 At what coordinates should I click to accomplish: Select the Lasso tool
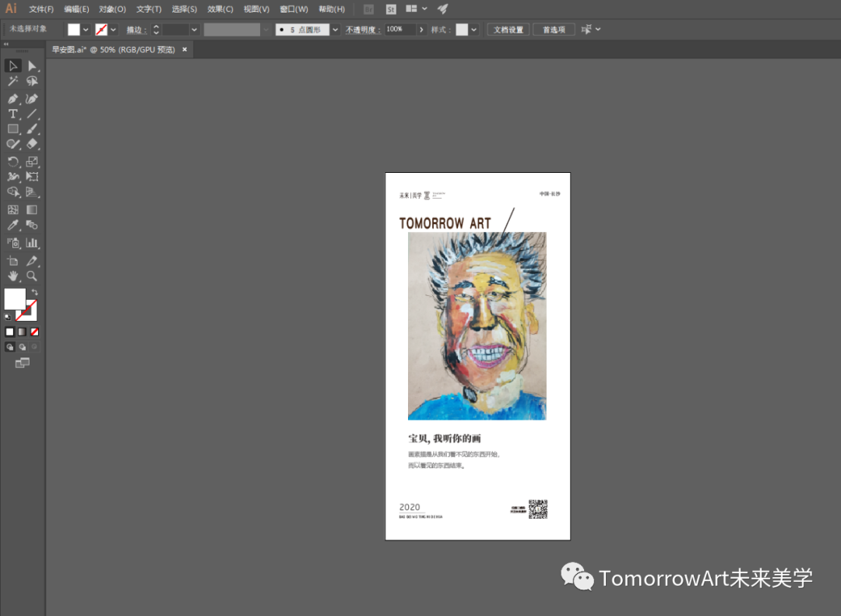(x=32, y=81)
